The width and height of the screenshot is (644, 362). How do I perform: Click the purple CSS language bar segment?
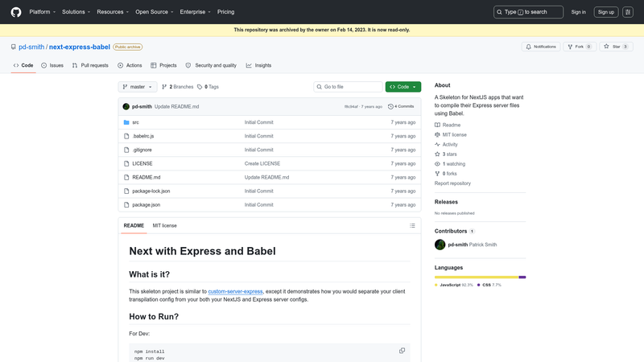click(x=522, y=277)
